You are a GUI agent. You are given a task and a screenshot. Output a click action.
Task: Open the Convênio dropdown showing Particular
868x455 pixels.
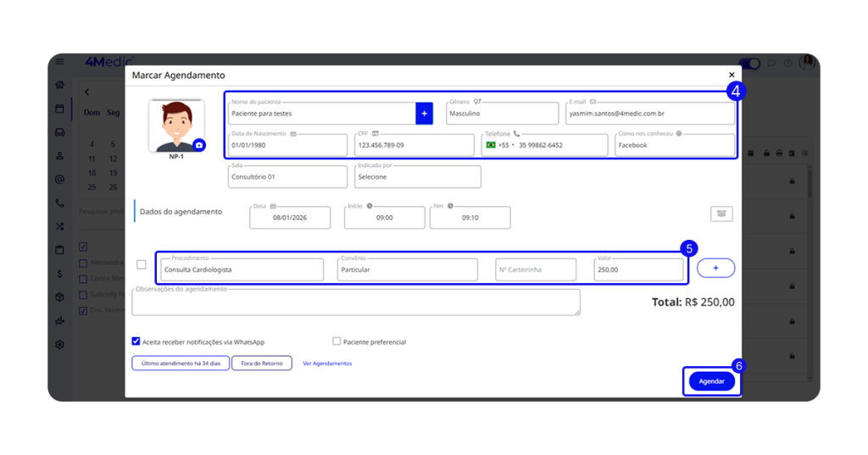click(407, 270)
